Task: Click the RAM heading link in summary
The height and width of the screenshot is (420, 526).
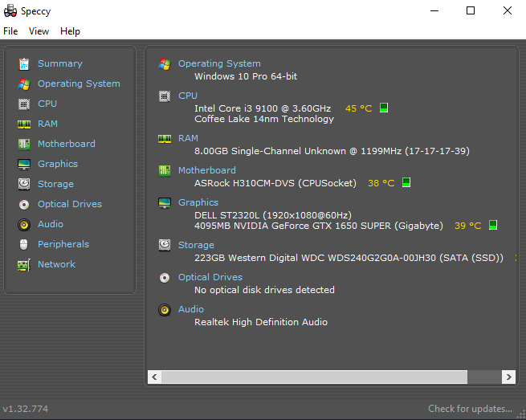Action: click(188, 138)
